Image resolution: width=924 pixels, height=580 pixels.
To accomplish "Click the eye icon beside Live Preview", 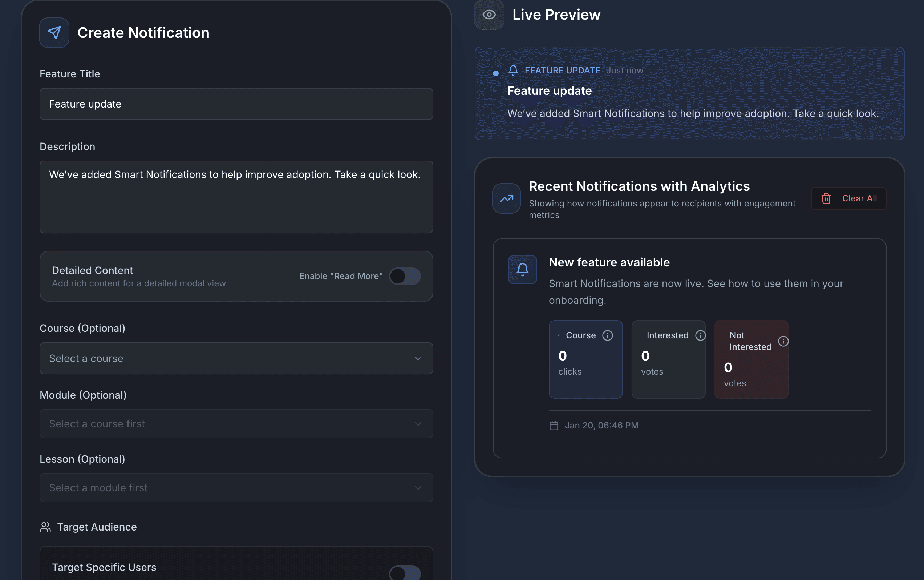I will pos(489,15).
